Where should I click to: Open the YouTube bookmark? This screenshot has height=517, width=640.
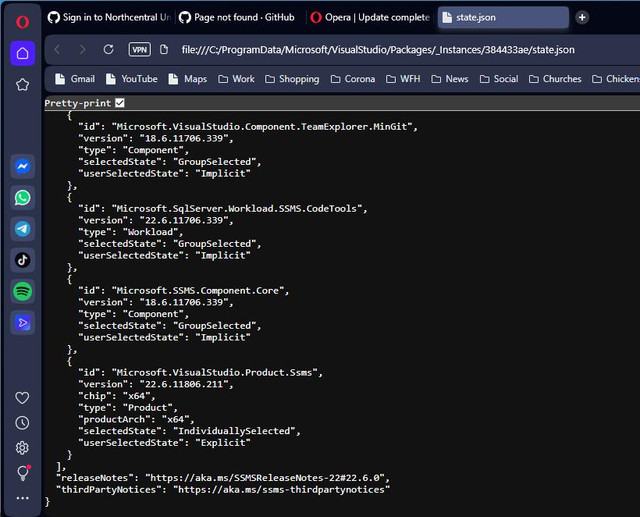click(132, 79)
